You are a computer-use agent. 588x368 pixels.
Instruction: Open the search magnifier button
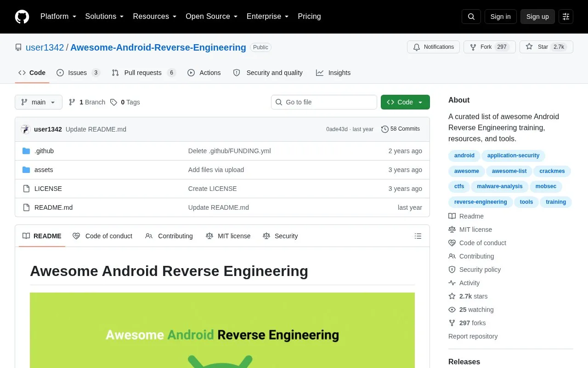(x=471, y=17)
